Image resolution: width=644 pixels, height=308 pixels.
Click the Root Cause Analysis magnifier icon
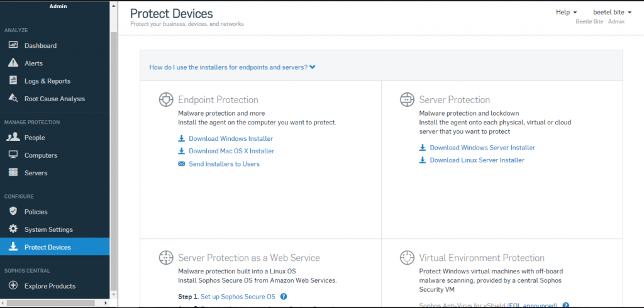13,98
